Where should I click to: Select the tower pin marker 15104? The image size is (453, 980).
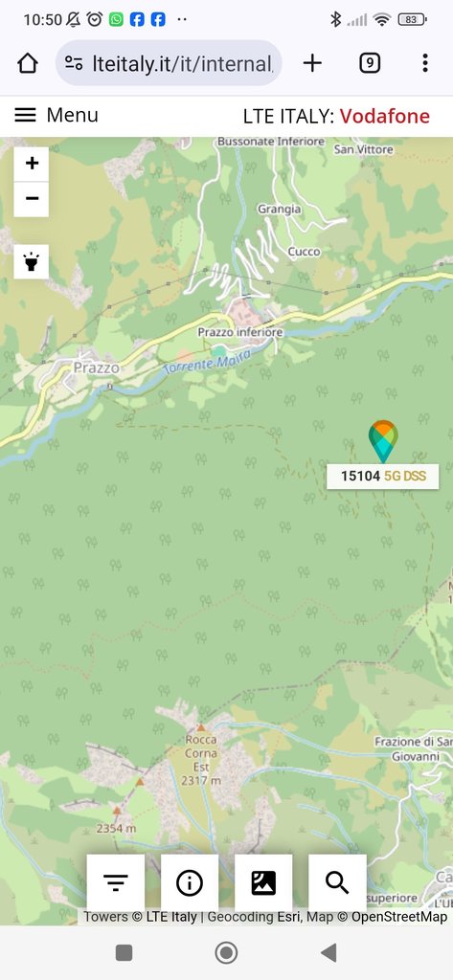click(x=383, y=441)
